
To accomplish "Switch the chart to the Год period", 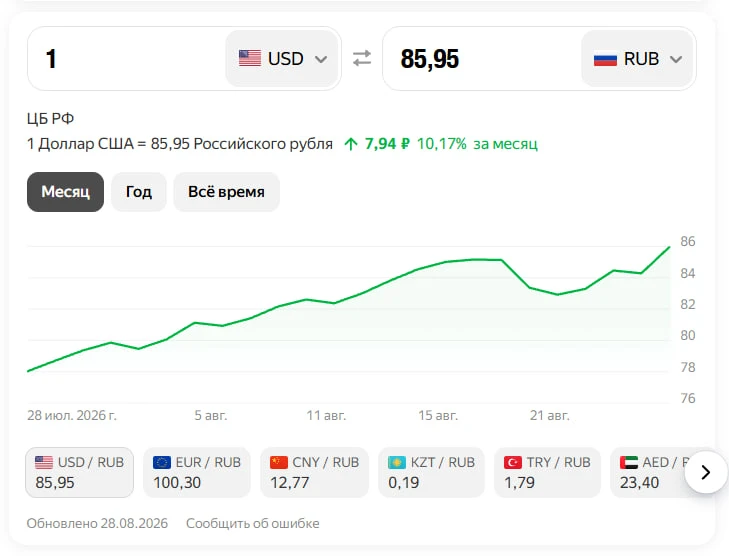I will [x=139, y=192].
